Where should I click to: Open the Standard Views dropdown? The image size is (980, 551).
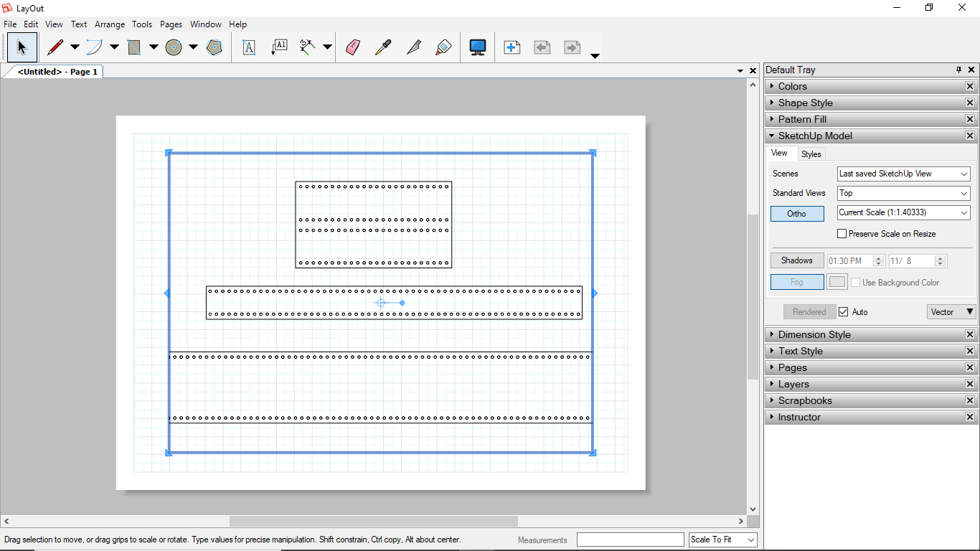pos(903,193)
